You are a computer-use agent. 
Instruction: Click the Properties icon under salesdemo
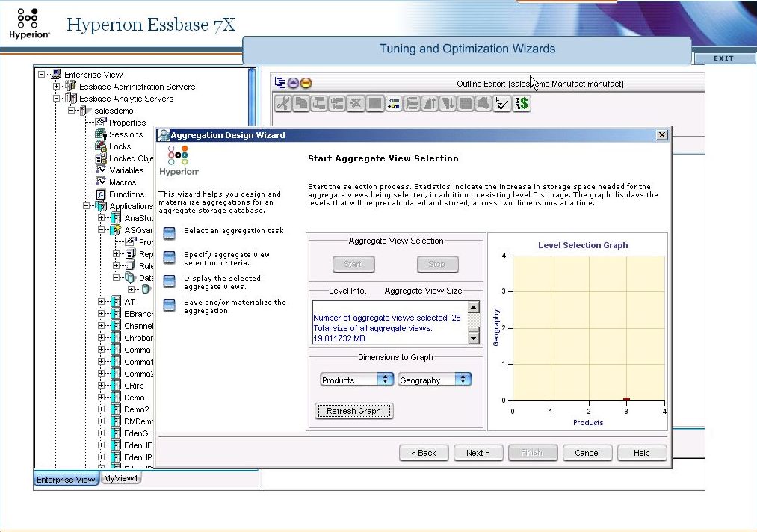(x=100, y=122)
